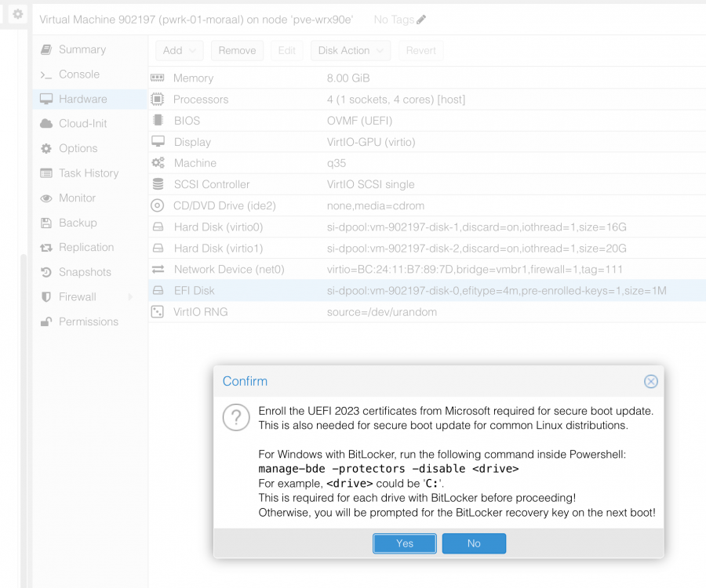Open Firewall settings
Image resolution: width=706 pixels, height=588 pixels.
[x=78, y=297]
